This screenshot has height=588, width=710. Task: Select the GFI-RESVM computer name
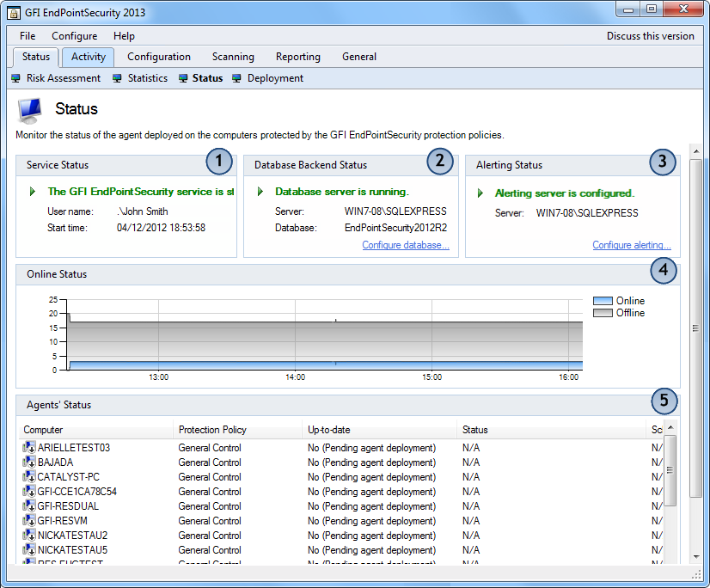click(63, 520)
